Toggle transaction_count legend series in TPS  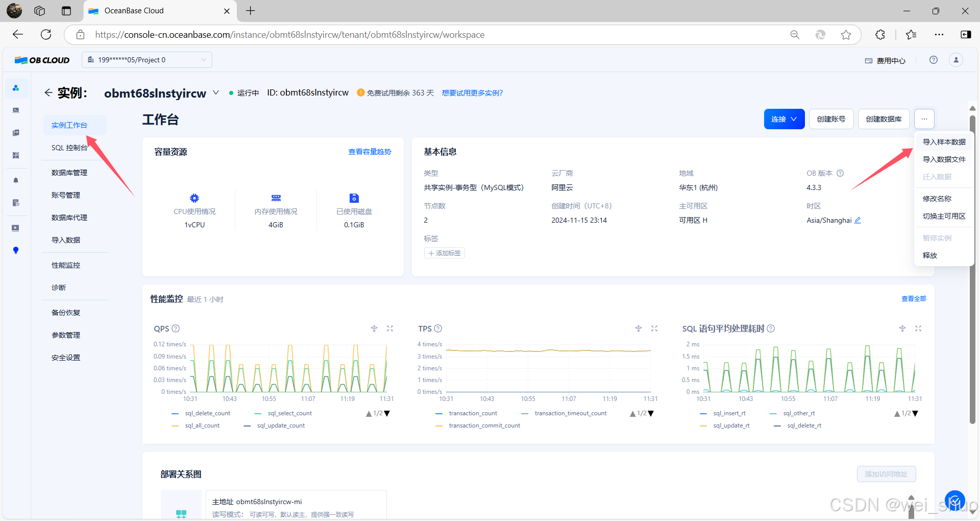473,413
